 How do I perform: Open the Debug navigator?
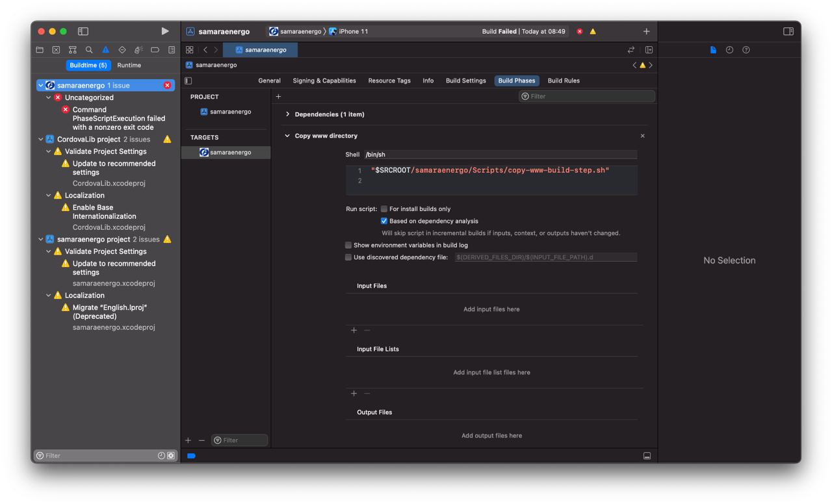point(138,50)
